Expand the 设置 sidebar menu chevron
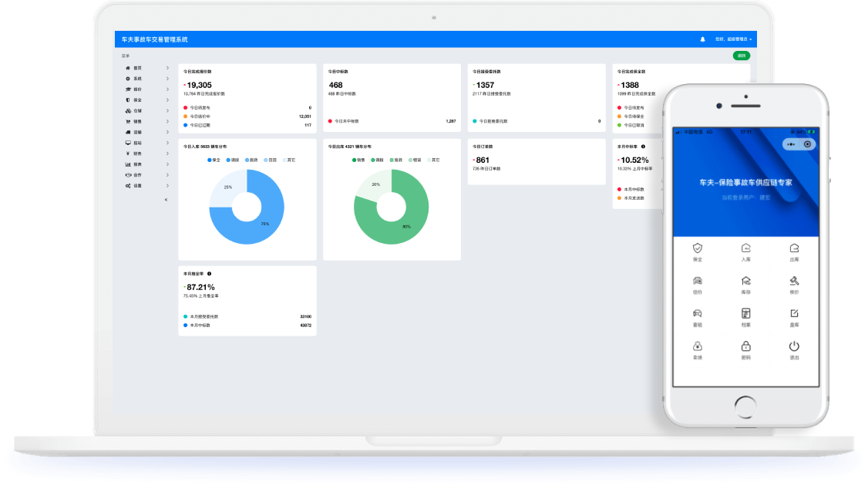Image resolution: width=868 pixels, height=486 pixels. click(167, 186)
